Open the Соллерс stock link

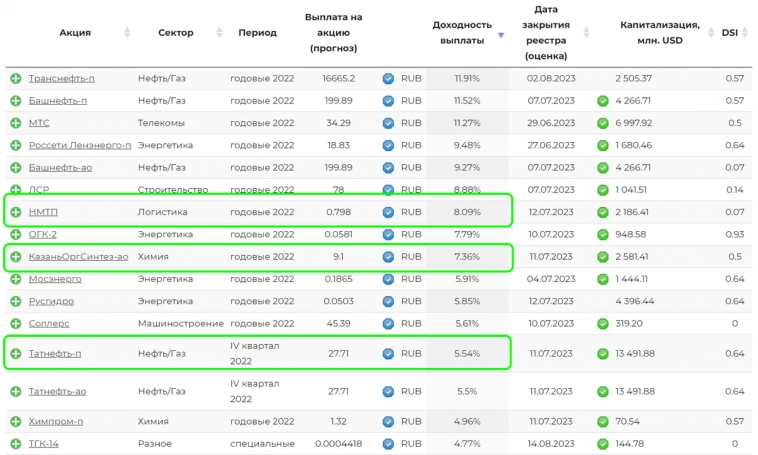[49, 323]
